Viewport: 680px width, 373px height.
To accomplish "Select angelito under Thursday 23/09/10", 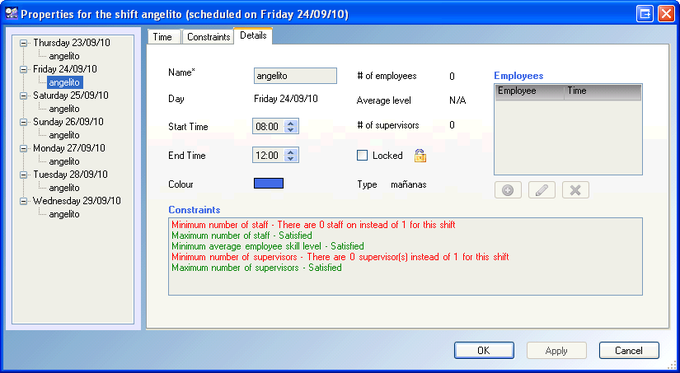I will pos(64,56).
